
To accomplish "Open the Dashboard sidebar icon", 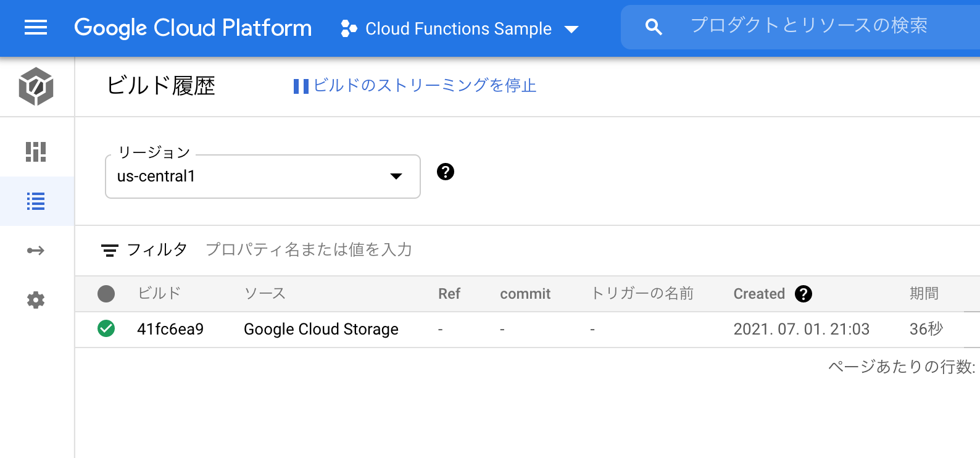I will pyautogui.click(x=36, y=152).
